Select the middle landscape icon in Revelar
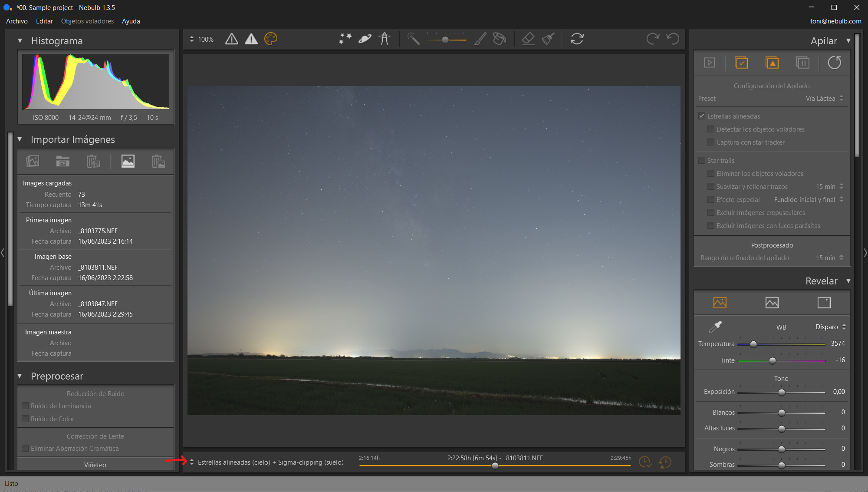Screen dimensions: 868x492 click(772, 303)
